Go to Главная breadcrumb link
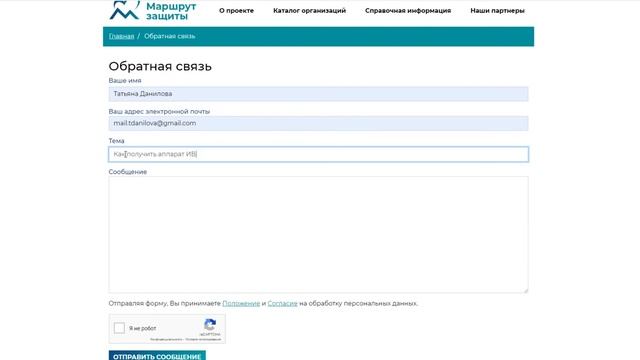This screenshot has height=360, width=640. 121,36
